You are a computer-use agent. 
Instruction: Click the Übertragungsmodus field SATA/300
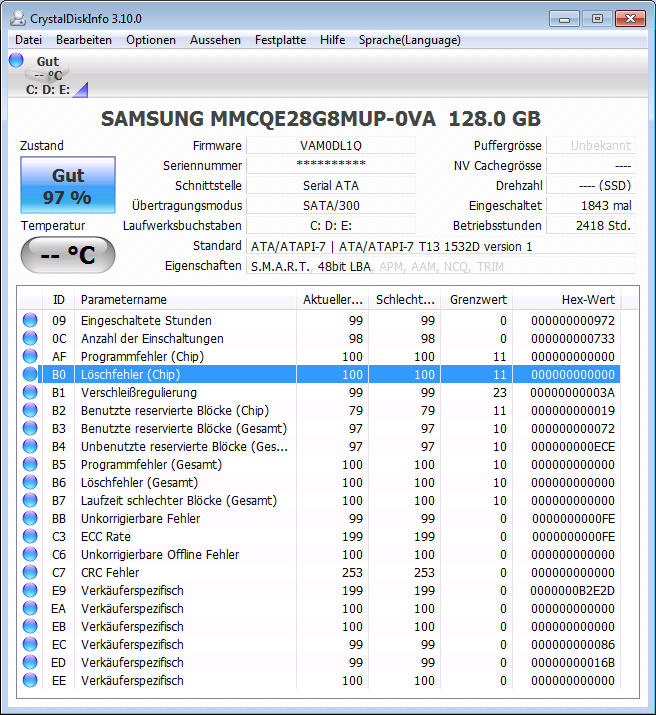point(331,206)
